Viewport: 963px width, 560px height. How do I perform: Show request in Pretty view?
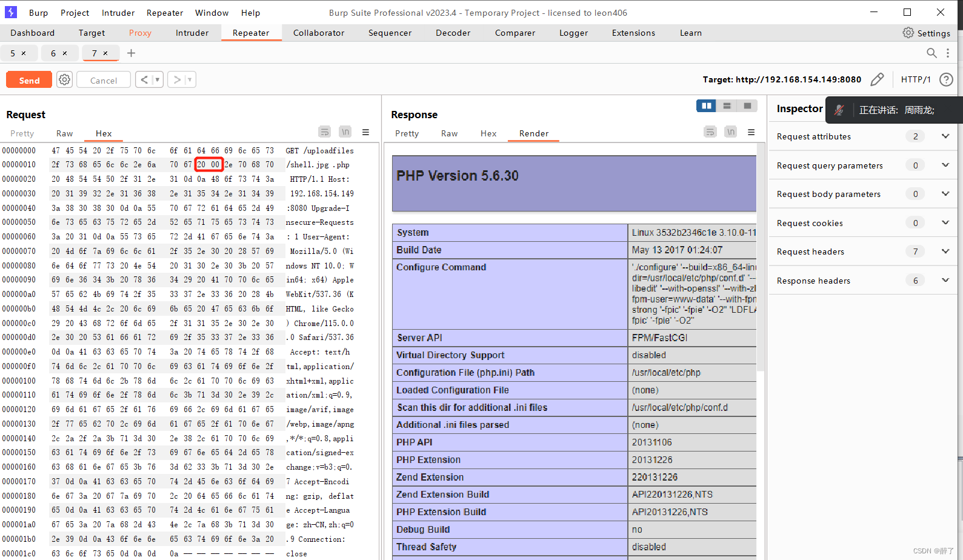(x=22, y=133)
